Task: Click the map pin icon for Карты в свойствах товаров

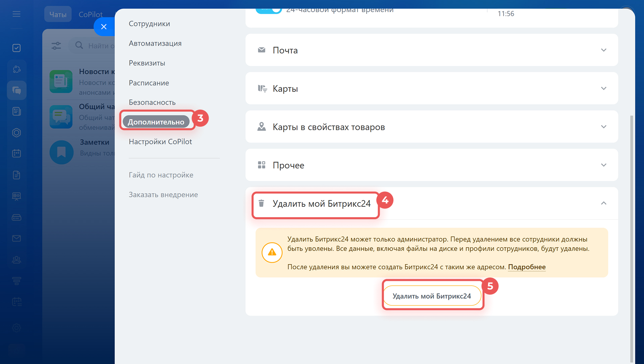Action: (262, 127)
